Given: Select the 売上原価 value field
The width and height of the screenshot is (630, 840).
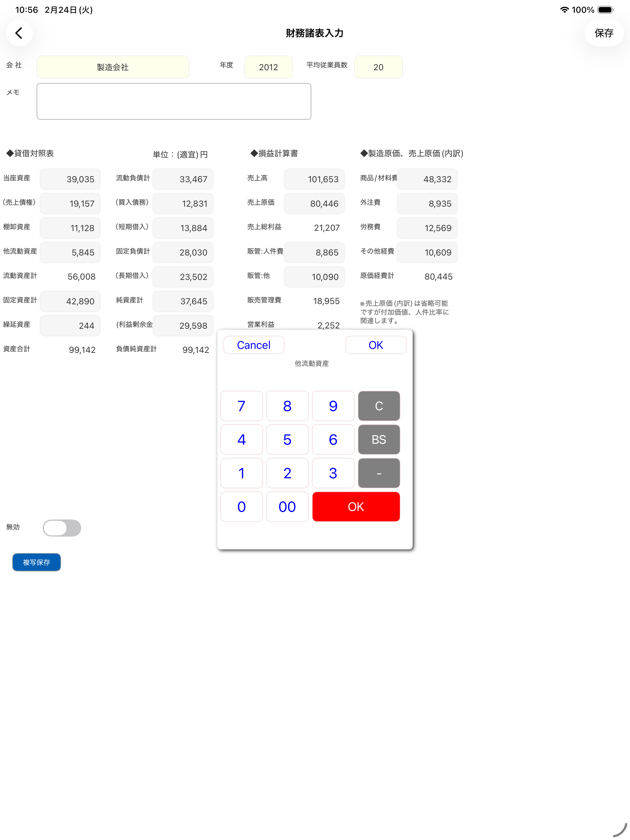Looking at the screenshot, I should coord(314,204).
